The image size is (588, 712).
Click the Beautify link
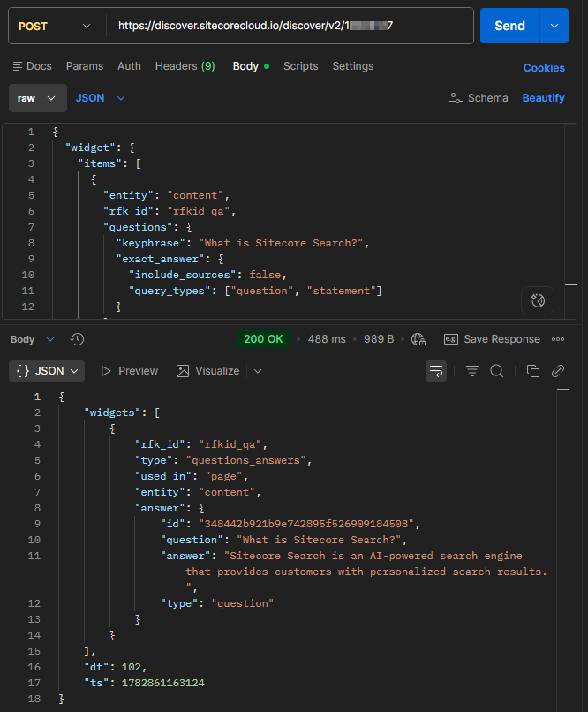(x=543, y=98)
